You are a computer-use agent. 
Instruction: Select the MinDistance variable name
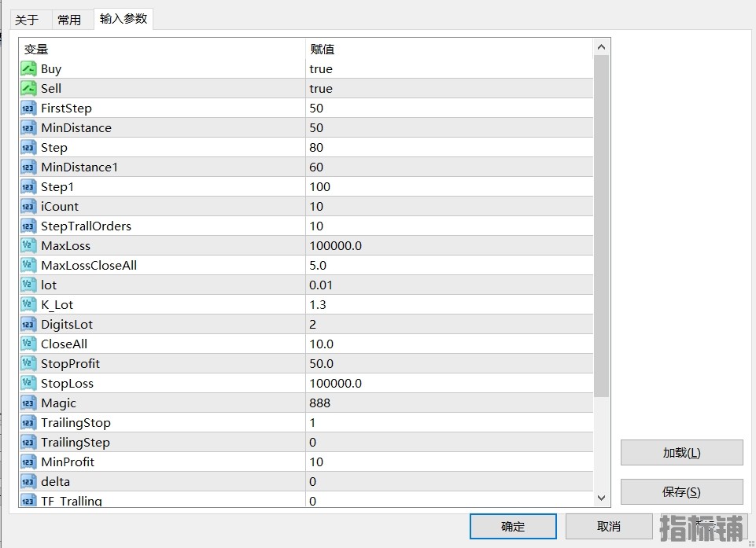(x=76, y=127)
